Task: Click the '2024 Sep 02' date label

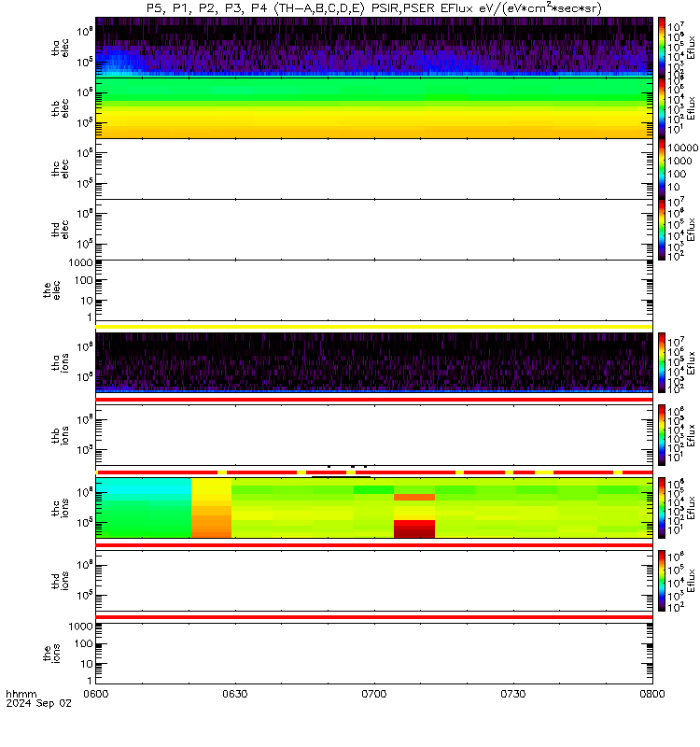Action: (38, 703)
